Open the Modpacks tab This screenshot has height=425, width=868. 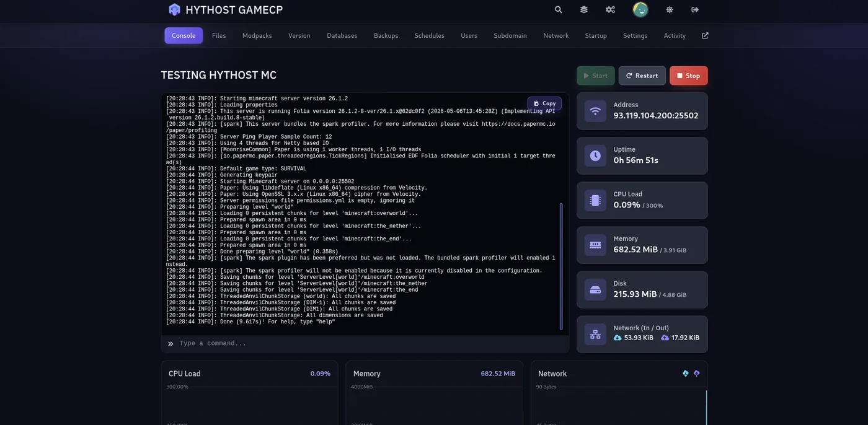click(257, 35)
